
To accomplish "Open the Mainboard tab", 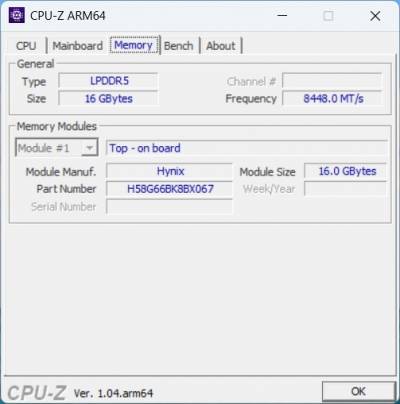I will coord(78,46).
